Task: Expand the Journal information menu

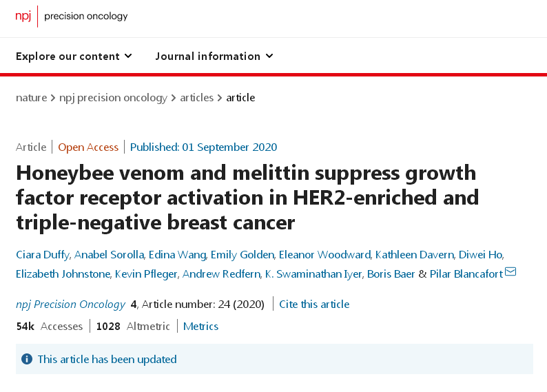Action: coord(214,56)
